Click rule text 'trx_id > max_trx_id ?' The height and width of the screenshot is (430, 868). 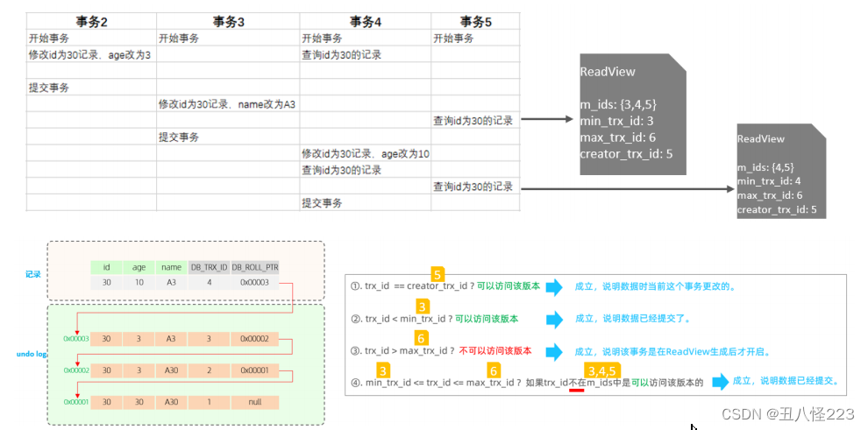(410, 350)
